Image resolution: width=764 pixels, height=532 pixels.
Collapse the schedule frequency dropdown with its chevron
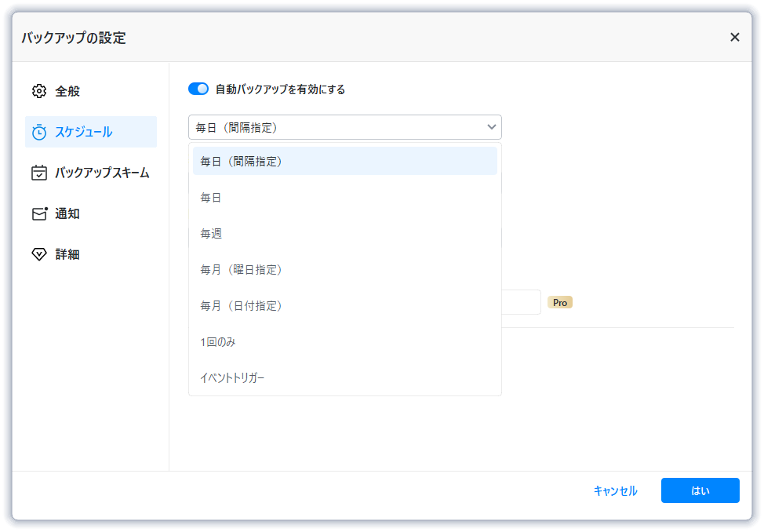pyautogui.click(x=492, y=126)
